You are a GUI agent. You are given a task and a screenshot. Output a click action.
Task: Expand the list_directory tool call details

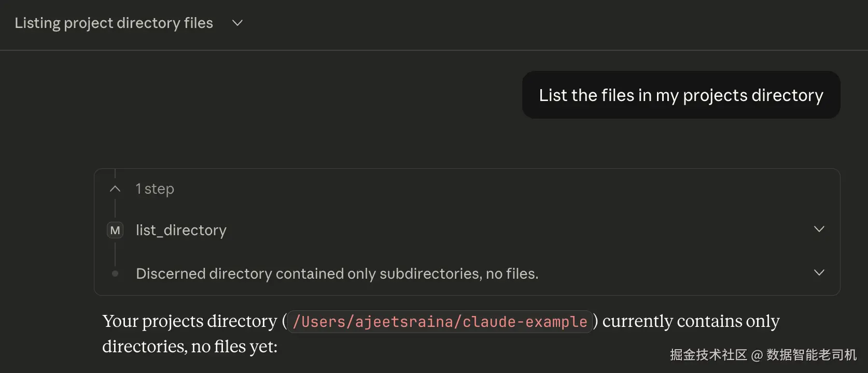(x=819, y=229)
